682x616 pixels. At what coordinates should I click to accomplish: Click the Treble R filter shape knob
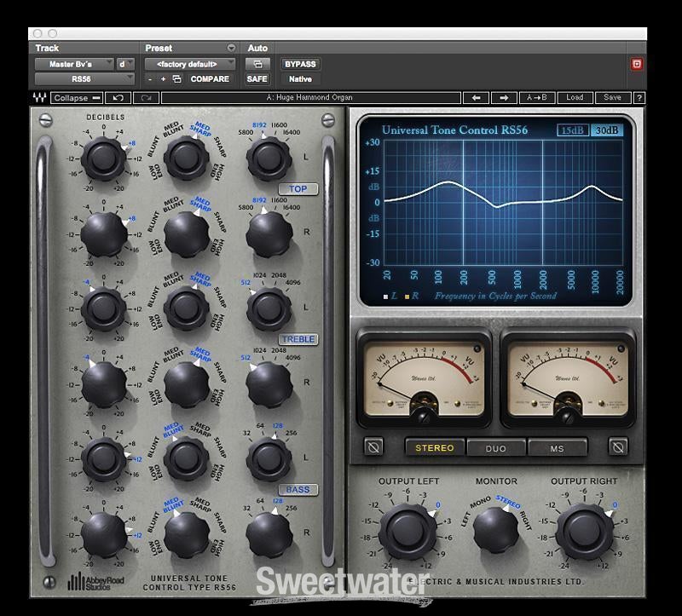(186, 385)
